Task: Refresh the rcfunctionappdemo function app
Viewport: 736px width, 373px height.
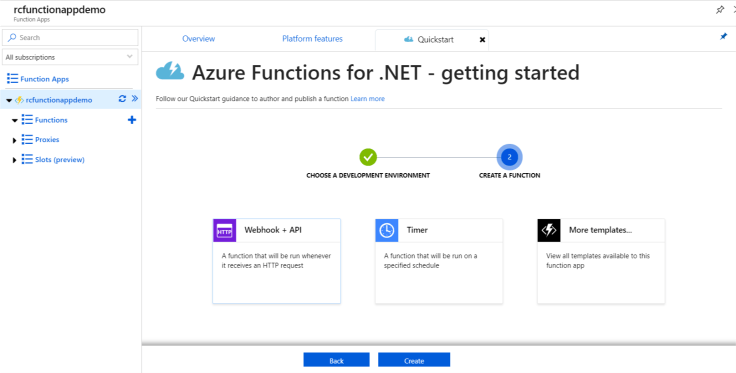Action: click(x=123, y=99)
